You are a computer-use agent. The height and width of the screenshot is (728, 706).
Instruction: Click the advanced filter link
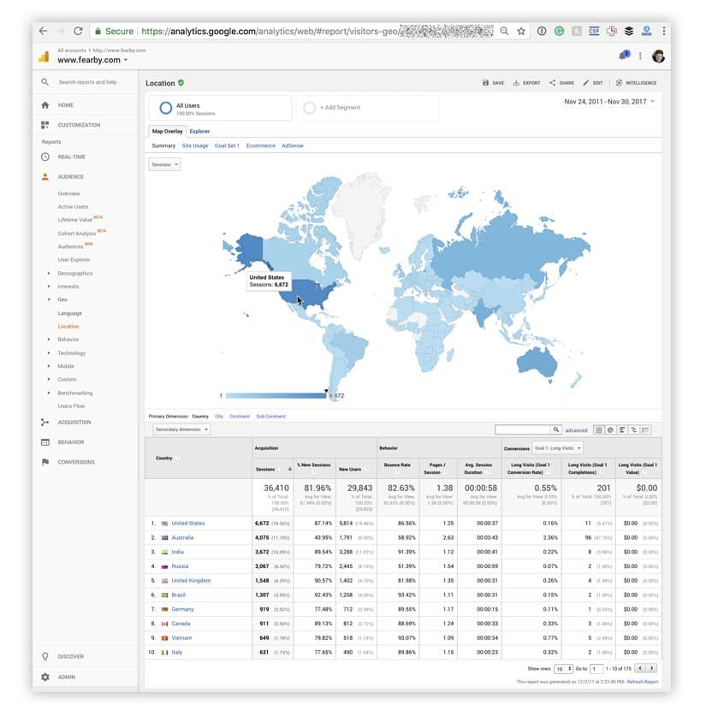click(x=576, y=430)
